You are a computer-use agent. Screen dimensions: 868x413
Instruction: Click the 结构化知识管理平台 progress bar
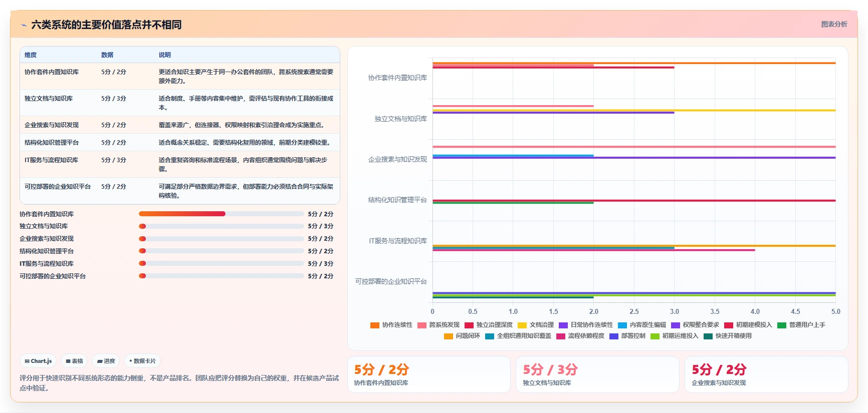pos(221,251)
